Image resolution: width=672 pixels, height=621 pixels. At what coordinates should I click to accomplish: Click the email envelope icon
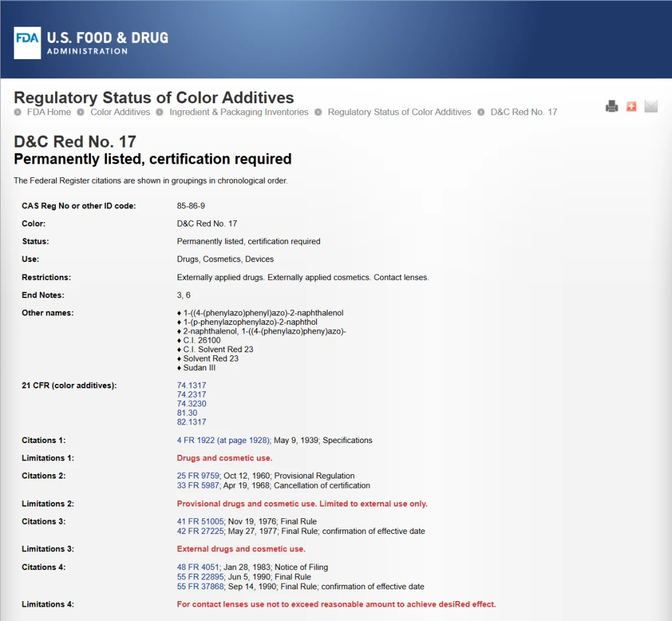[x=651, y=106]
